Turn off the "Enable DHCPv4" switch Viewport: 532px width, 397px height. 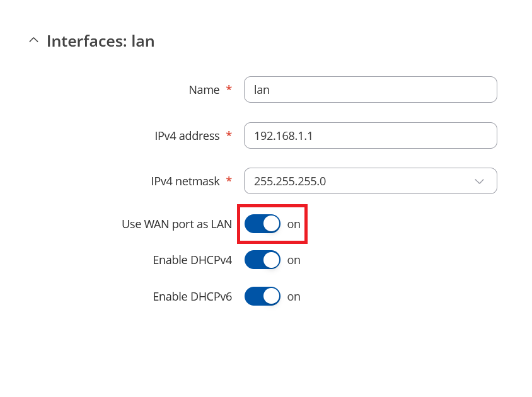(262, 260)
